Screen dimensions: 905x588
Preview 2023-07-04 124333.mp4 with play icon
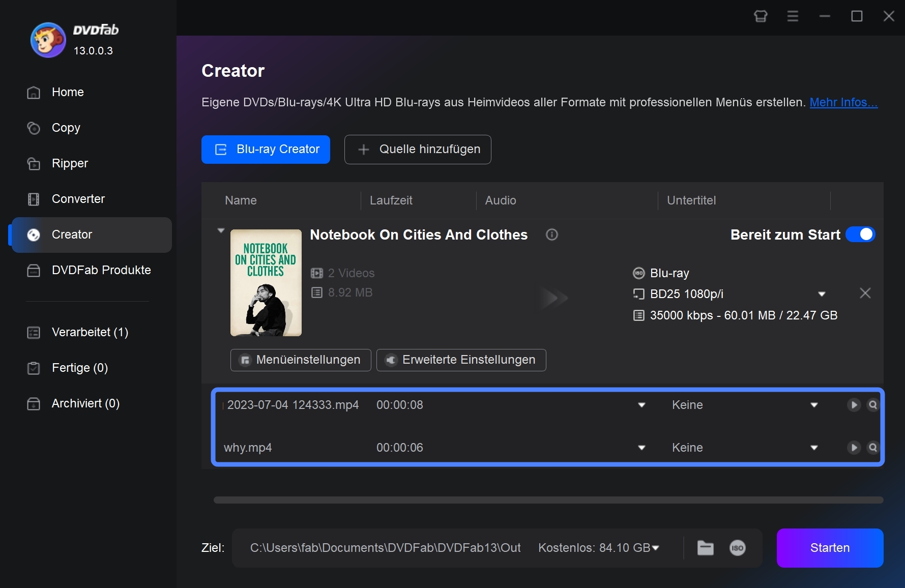pyautogui.click(x=854, y=405)
